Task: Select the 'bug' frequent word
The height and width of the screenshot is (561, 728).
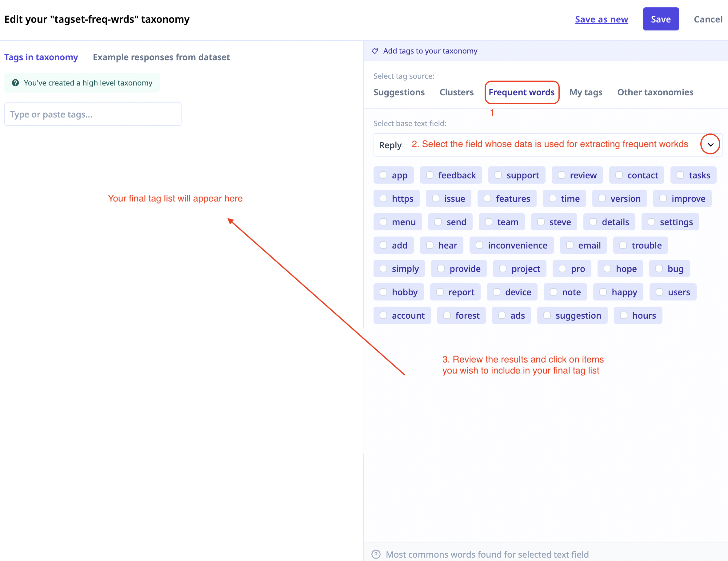Action: pos(659,269)
